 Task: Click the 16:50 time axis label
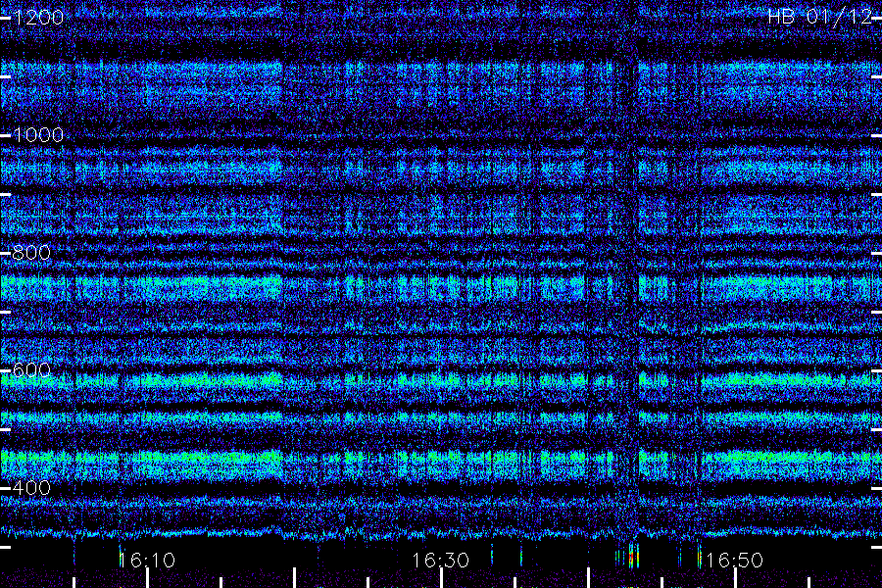735,561
